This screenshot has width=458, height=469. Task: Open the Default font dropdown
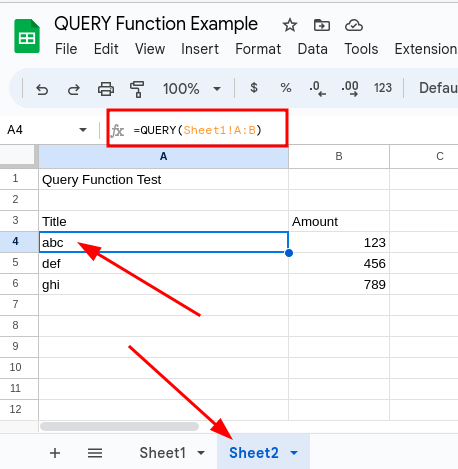point(438,88)
